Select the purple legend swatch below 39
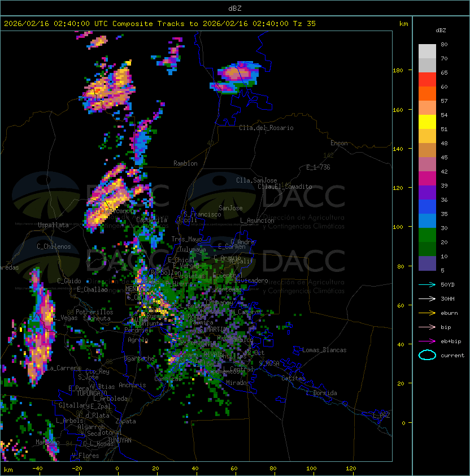Viewport: 470px width, 476px height. pos(427,192)
